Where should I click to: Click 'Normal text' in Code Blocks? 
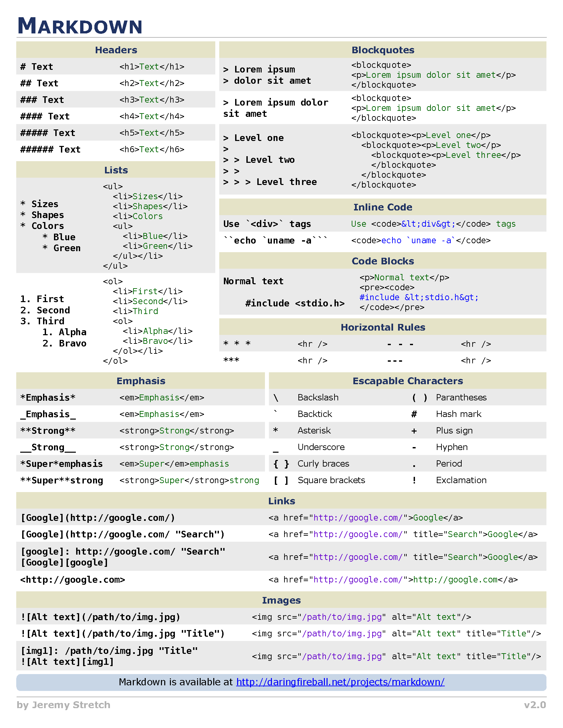point(253,281)
